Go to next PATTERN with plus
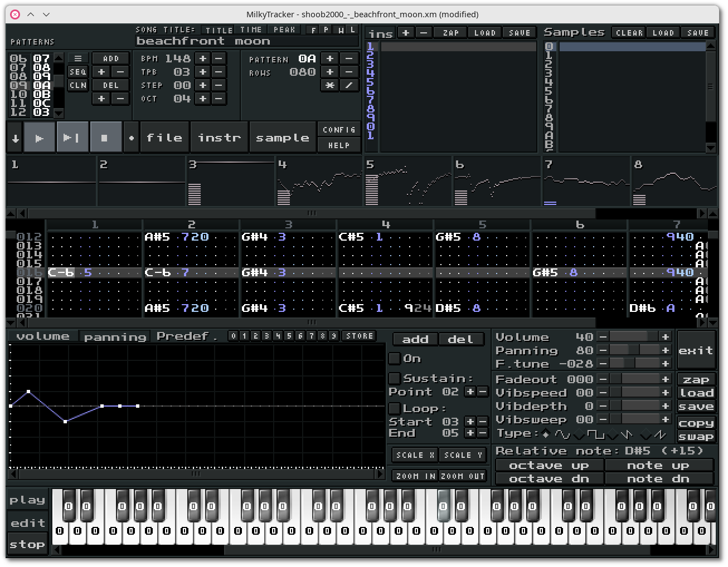Image resolution: width=728 pixels, height=567 pixels. pyautogui.click(x=330, y=58)
